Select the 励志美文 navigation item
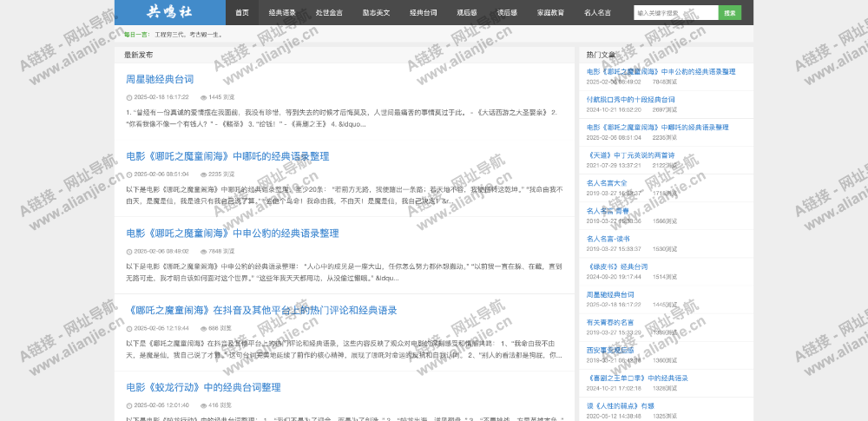868x421 pixels. pyautogui.click(x=376, y=12)
